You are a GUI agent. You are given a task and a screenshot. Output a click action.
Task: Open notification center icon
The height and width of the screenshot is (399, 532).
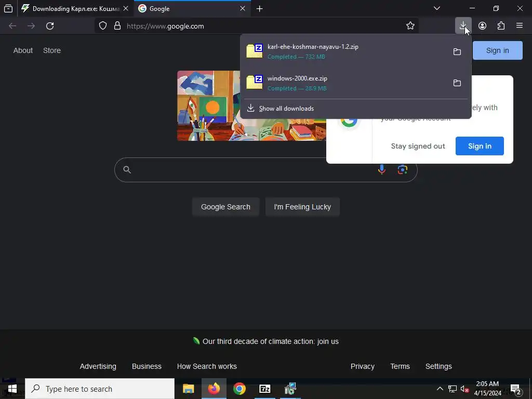point(516,389)
